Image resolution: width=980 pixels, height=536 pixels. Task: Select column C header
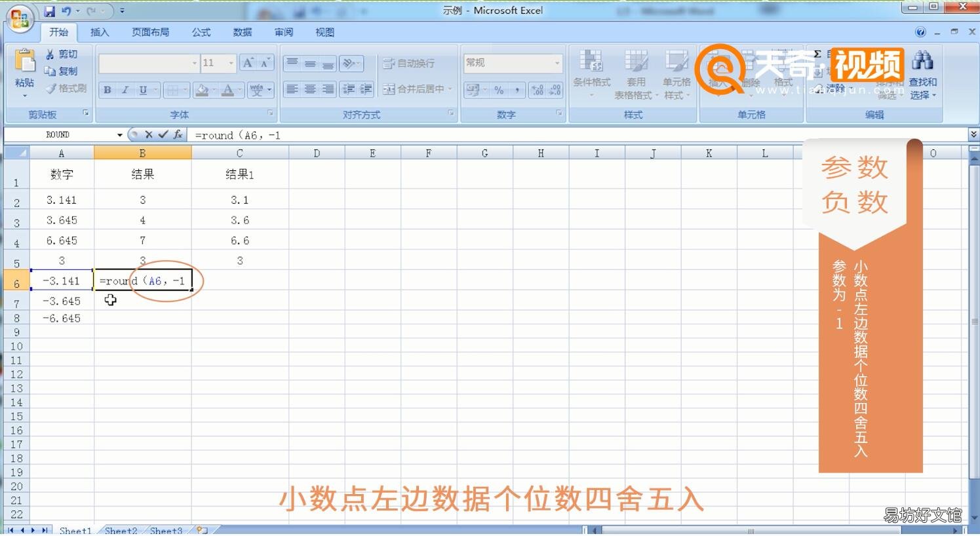click(240, 153)
